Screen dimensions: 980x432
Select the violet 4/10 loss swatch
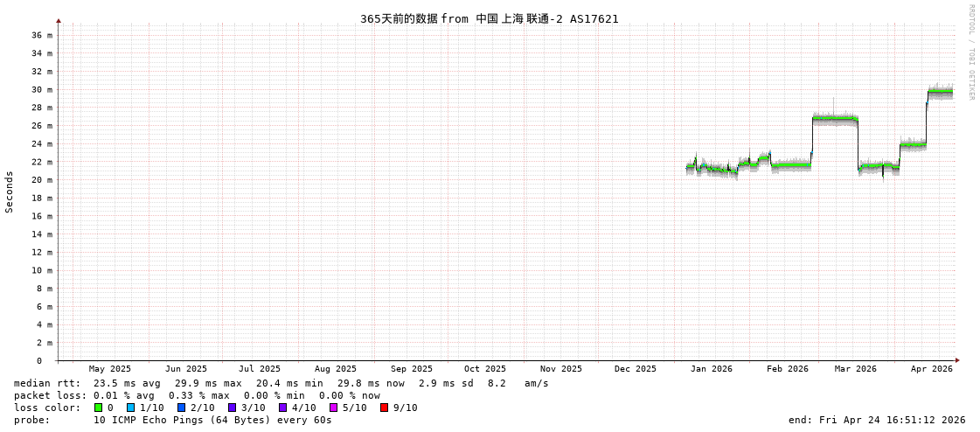tap(282, 408)
